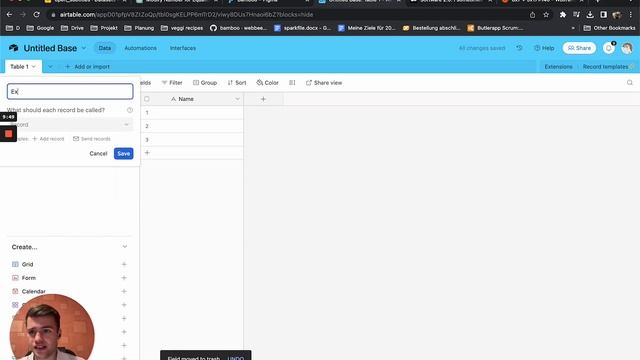
Task: Click Add or import
Action: [x=87, y=67]
